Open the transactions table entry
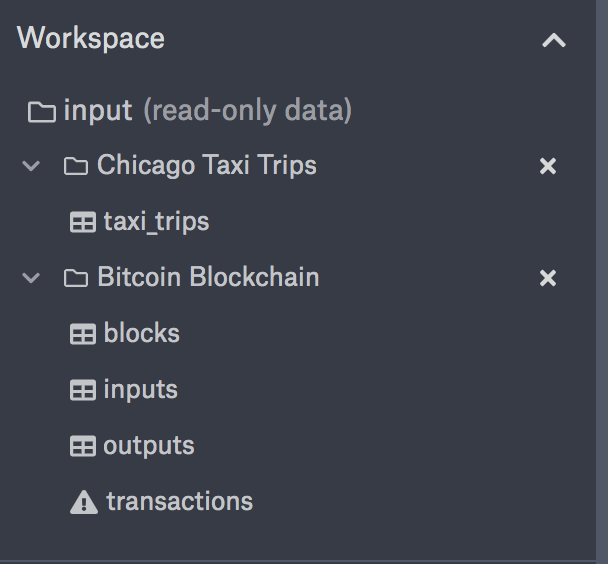 (180, 502)
